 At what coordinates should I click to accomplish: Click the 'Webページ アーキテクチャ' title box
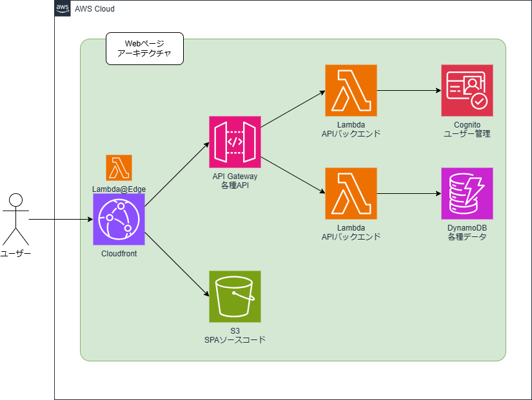144,49
